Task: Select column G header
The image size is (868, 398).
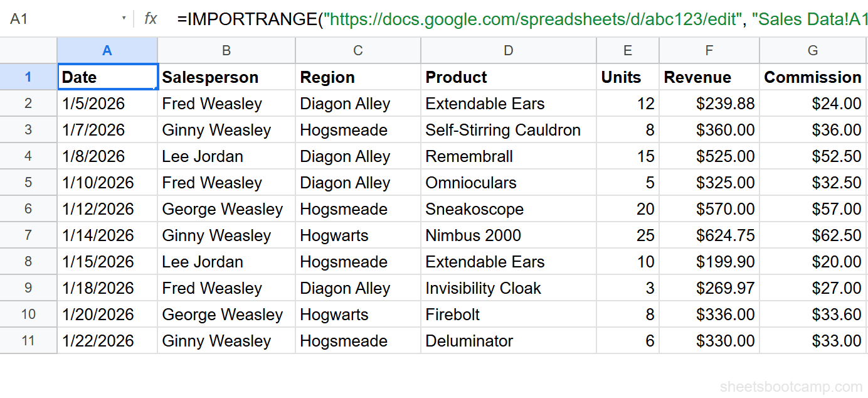Action: [812, 50]
